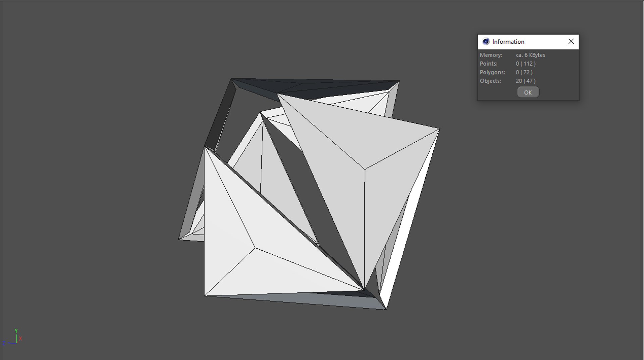Select the 'ca. 6 KBytes' memory value

coord(530,55)
